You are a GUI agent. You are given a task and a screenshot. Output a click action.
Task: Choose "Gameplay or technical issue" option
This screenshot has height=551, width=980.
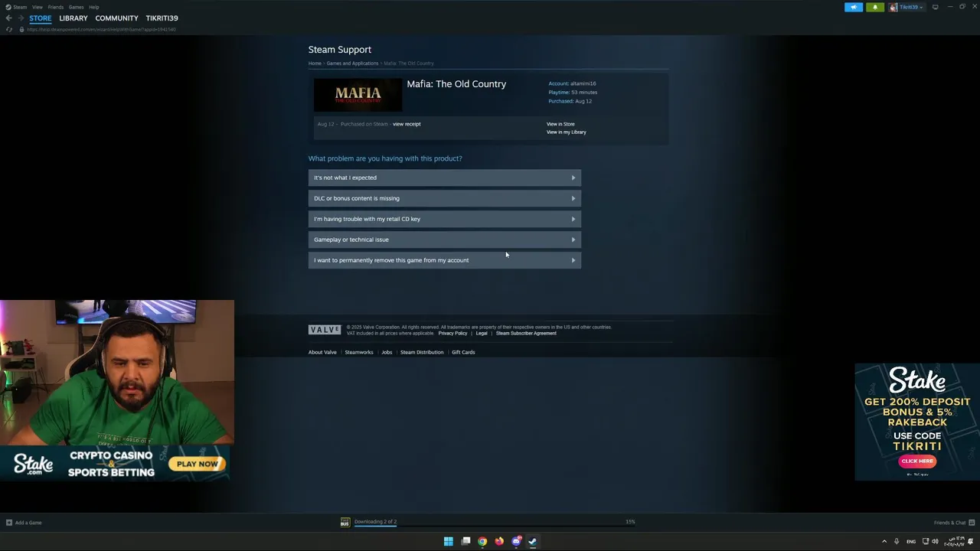(445, 240)
